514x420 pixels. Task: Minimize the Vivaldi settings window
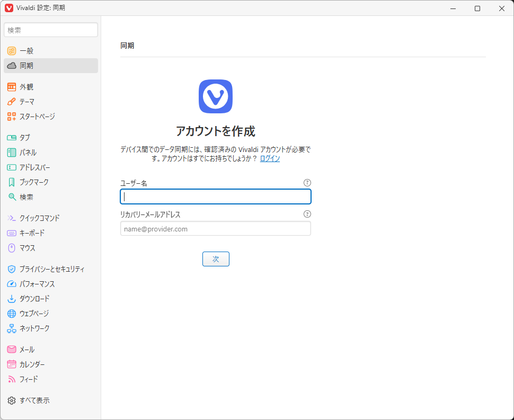coord(454,8)
